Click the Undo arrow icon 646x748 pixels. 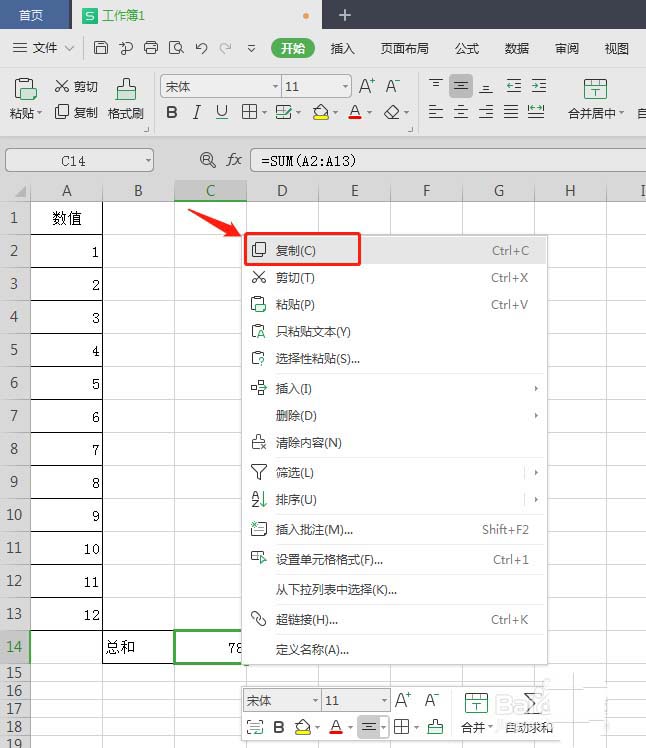[x=202, y=48]
